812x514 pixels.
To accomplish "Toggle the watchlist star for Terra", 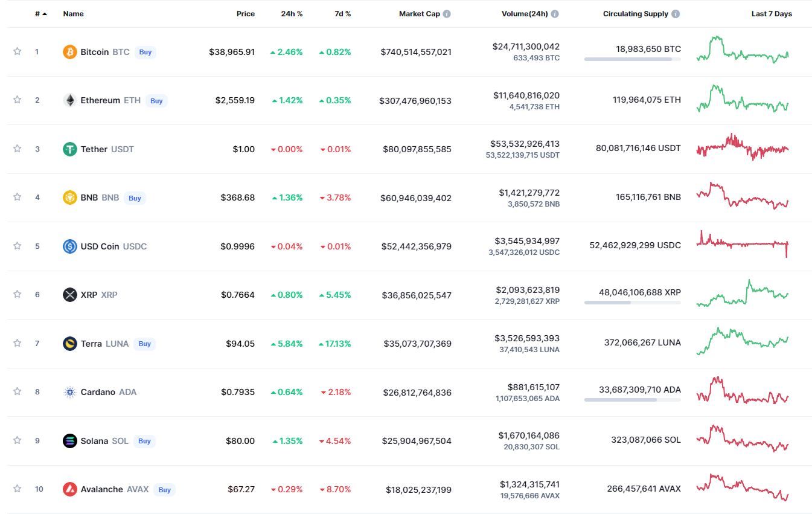I will point(18,343).
